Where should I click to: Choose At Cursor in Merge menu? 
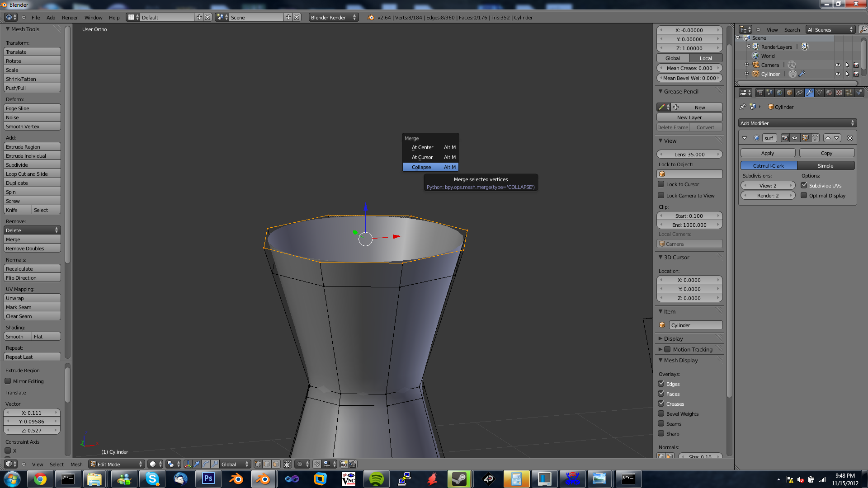coord(430,157)
